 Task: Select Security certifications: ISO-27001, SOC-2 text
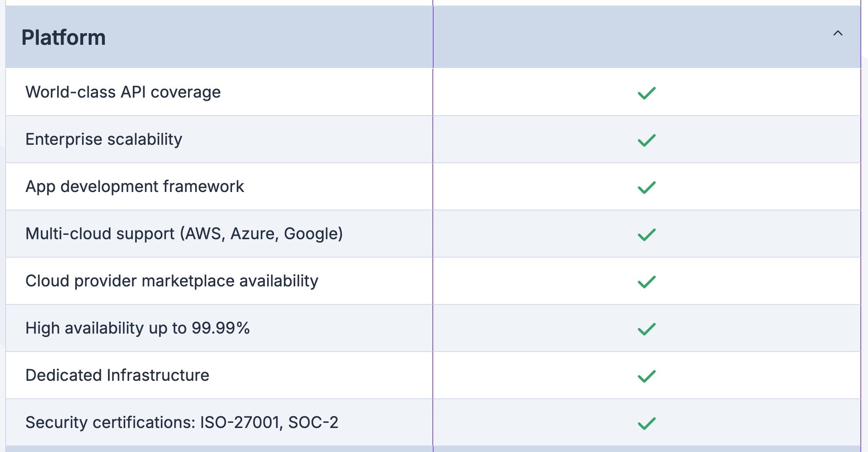click(182, 423)
